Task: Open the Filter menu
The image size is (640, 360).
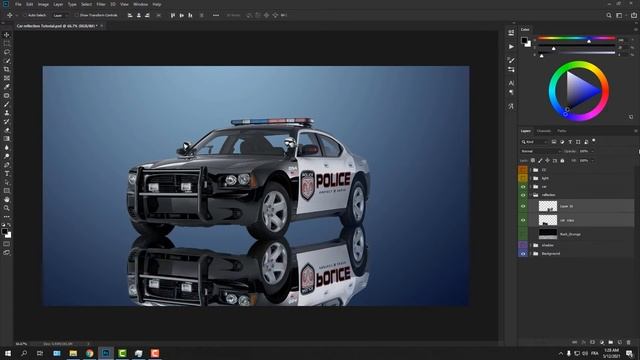Action: pos(101,4)
